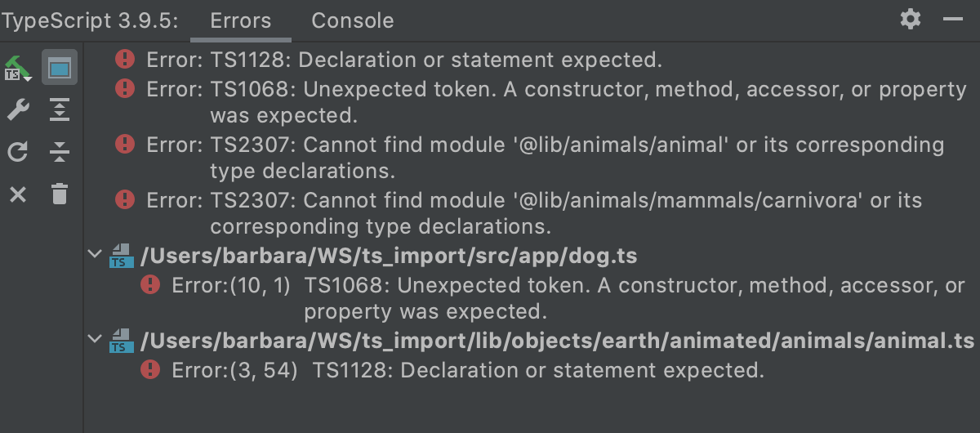980x433 pixels.
Task: Click the X close icon in sidebar
Action: 17,194
